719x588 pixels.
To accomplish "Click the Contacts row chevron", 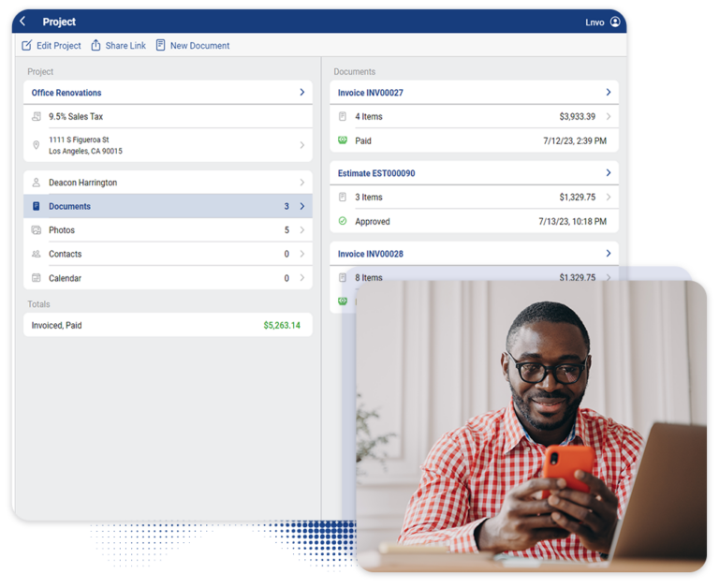I will click(x=302, y=254).
